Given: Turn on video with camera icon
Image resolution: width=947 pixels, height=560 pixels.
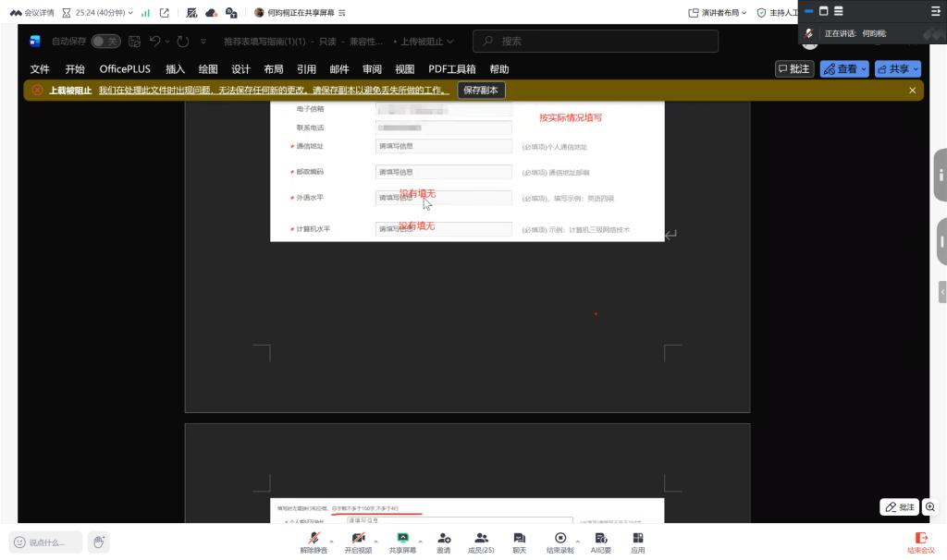Looking at the screenshot, I should pos(358,539).
